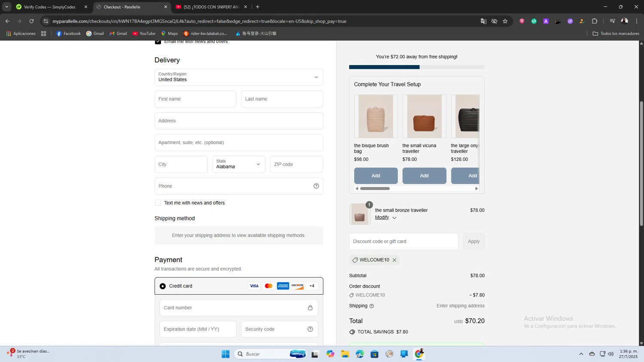Click the Card number field

coord(239,308)
